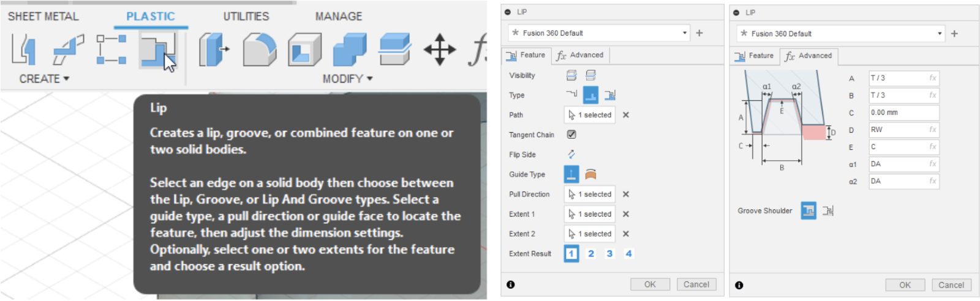Click Cancel in the left LIP dialog
Screen dimensions: 980x301
[696, 284]
